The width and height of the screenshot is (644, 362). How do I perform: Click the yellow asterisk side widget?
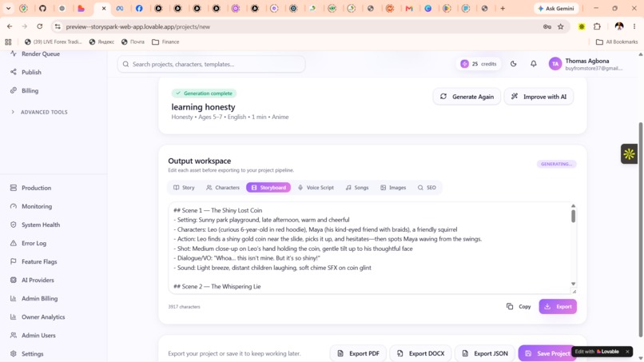coord(629,154)
